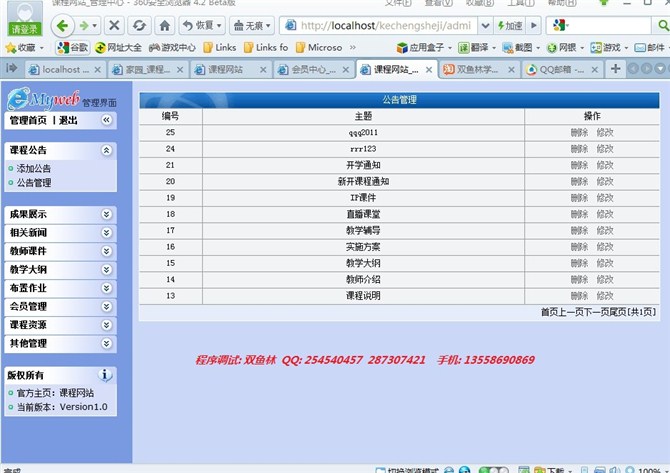
Task: Open the 游戏中心 bookmark
Action: point(172,47)
